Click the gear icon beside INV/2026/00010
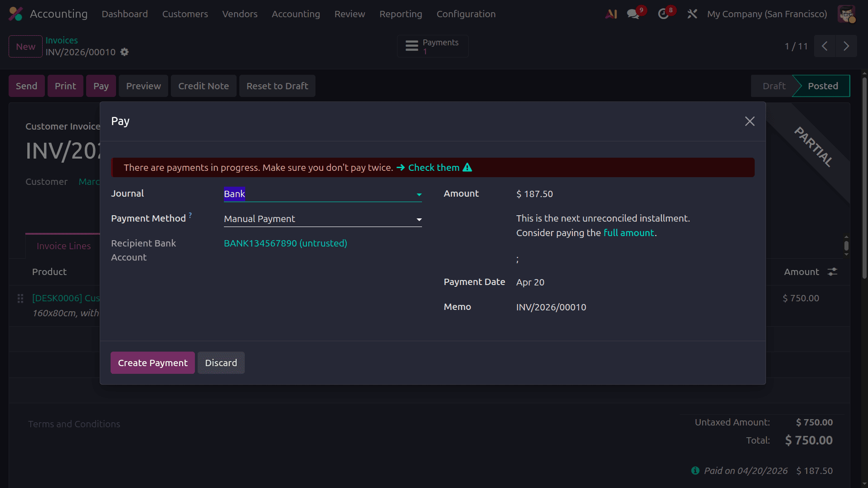Viewport: 868px width, 488px height. 124,52
